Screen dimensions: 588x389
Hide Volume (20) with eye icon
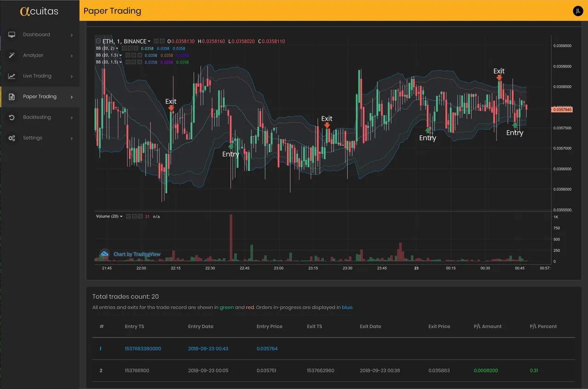pyautogui.click(x=128, y=216)
